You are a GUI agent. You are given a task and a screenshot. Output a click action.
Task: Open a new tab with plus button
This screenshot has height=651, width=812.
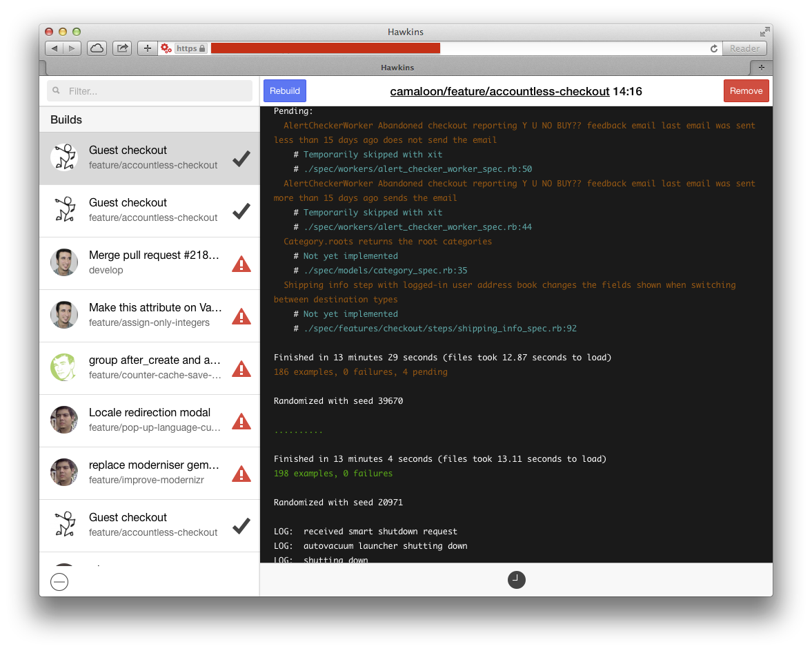761,68
